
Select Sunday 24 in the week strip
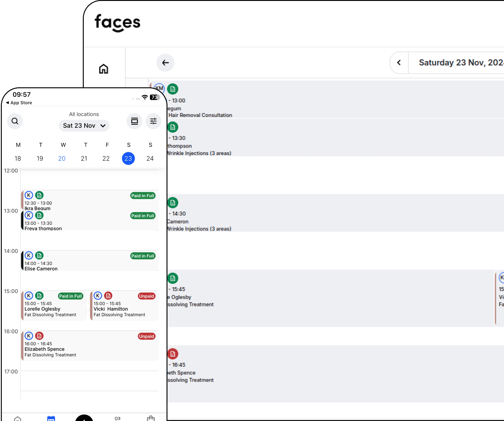[150, 158]
